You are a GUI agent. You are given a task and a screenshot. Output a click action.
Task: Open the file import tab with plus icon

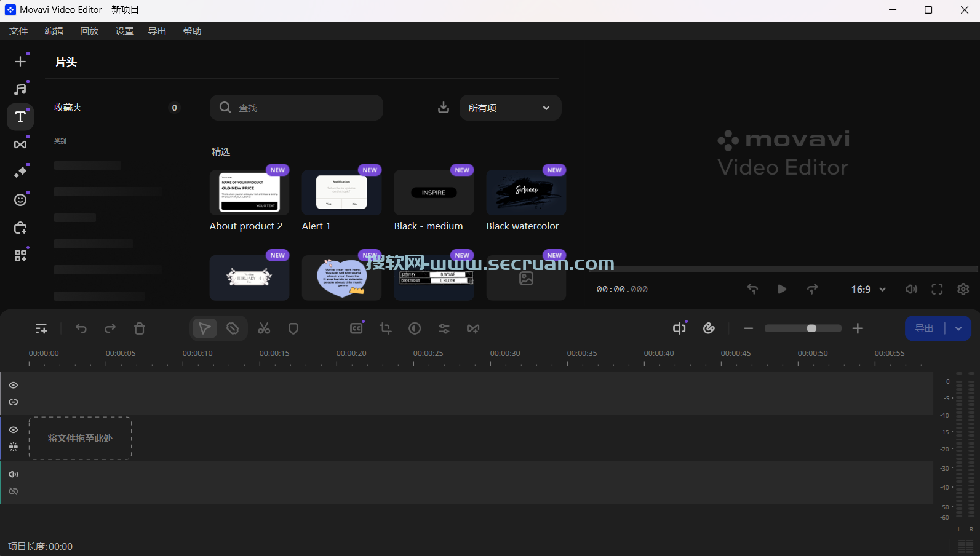20,62
